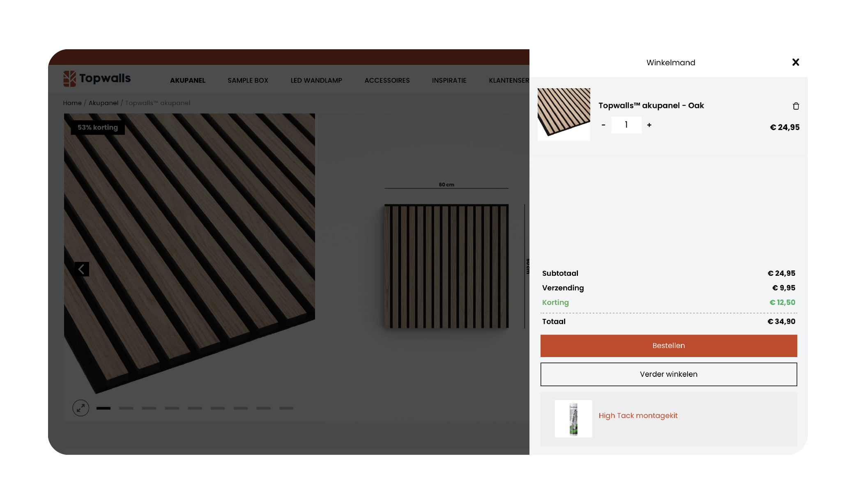Viewport: 856px width, 504px height.
Task: Open the Oak akupanel cart thumbnail
Action: tap(564, 115)
